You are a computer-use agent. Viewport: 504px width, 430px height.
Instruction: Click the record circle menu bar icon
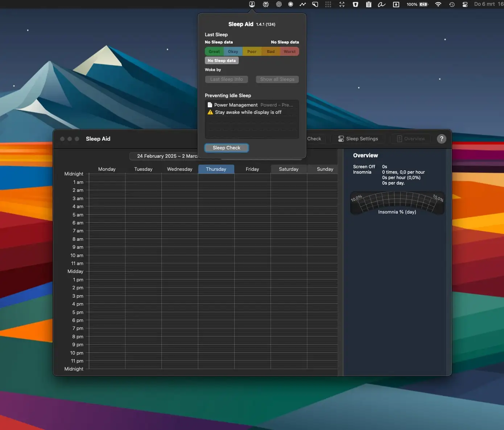tap(290, 4)
